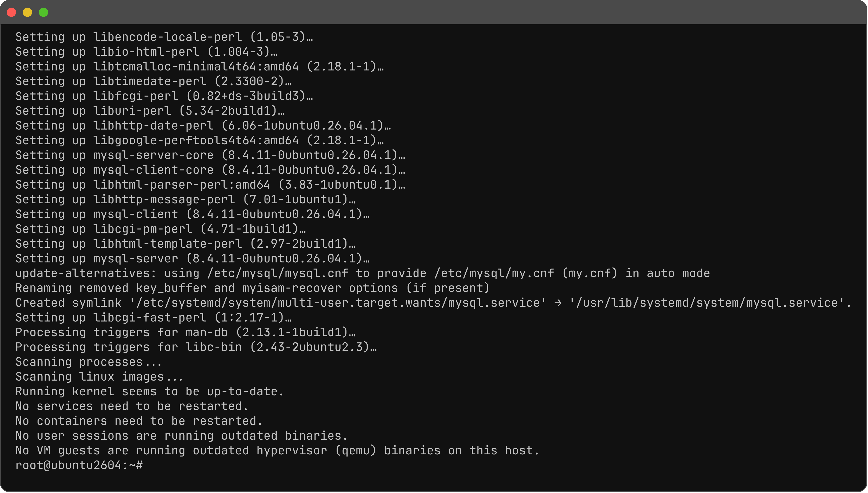This screenshot has width=868, height=493.
Task: Click the 'Scanning linux images...' line
Action: click(99, 377)
